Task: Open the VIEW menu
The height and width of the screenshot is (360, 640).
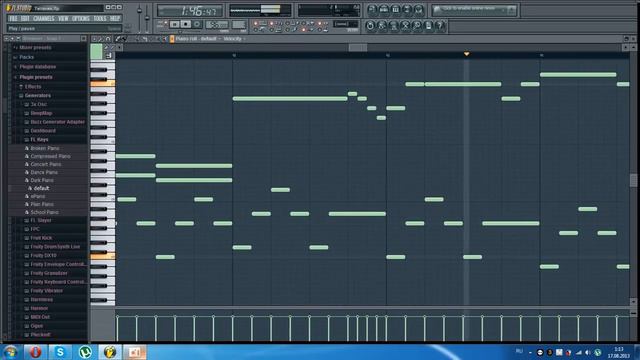Action: (x=63, y=19)
